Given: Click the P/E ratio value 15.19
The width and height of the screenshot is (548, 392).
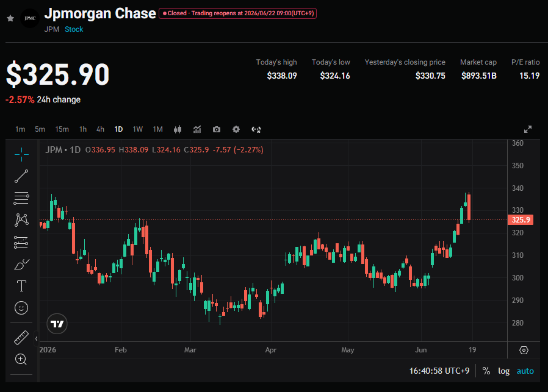Looking at the screenshot, I should (530, 76).
